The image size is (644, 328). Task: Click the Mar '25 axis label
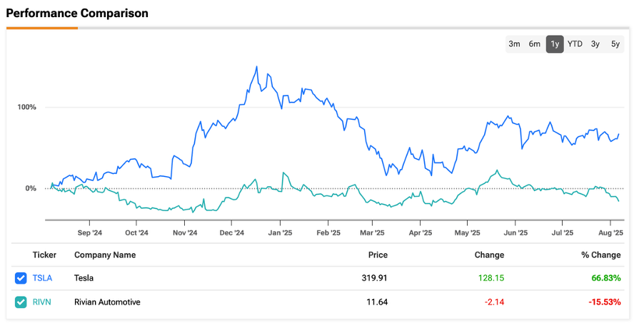click(372, 233)
